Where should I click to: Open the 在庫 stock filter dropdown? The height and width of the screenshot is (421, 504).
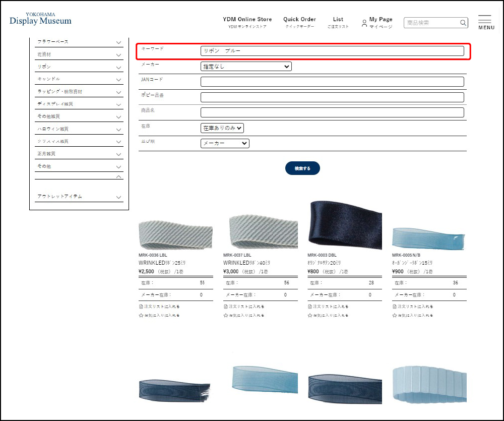[x=222, y=128]
